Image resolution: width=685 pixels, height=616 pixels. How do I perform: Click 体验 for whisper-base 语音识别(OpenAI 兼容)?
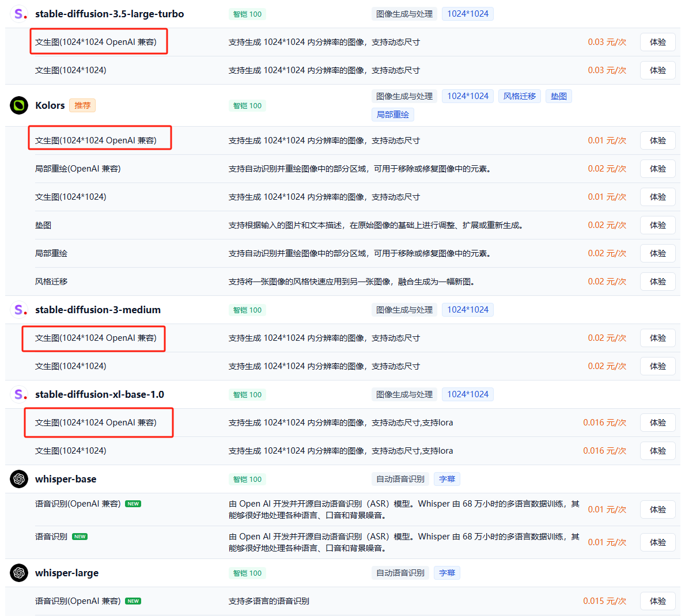point(657,509)
